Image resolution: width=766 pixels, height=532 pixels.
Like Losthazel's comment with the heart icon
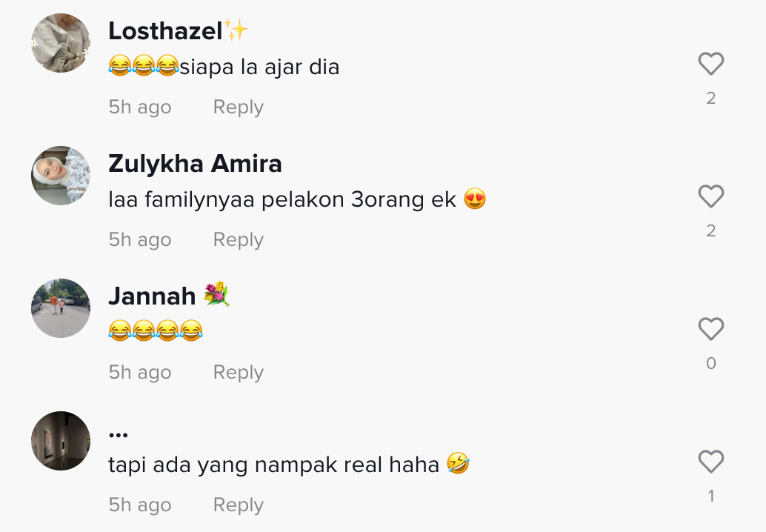710,64
